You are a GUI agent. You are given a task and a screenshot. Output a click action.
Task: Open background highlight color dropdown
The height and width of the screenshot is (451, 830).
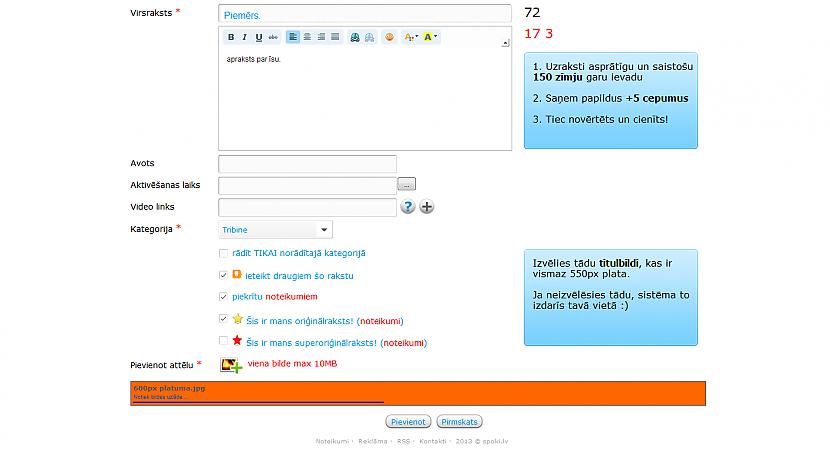tap(430, 37)
